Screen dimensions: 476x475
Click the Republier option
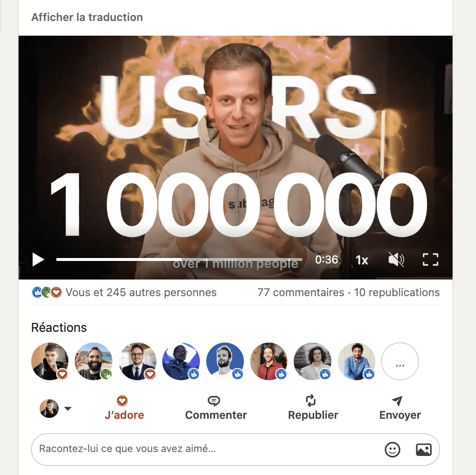coord(313,408)
